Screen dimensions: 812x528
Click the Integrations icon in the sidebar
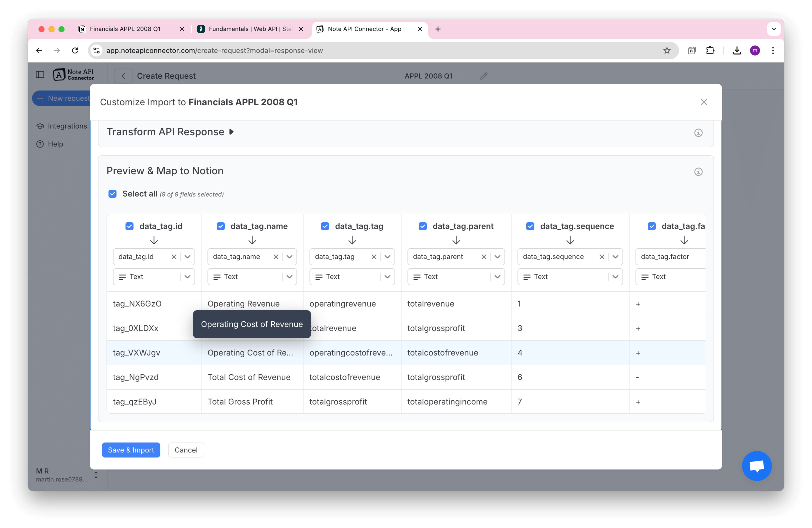click(x=40, y=126)
